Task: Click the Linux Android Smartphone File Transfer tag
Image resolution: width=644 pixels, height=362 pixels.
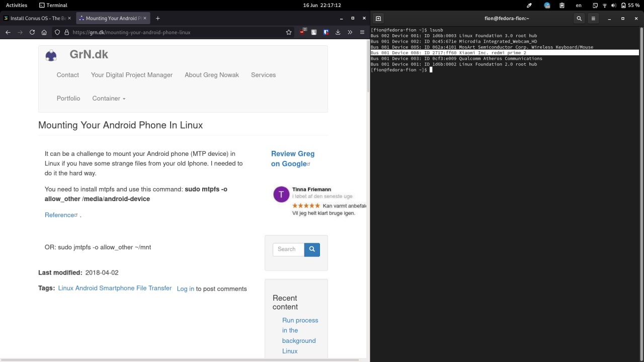Action: [115, 288]
